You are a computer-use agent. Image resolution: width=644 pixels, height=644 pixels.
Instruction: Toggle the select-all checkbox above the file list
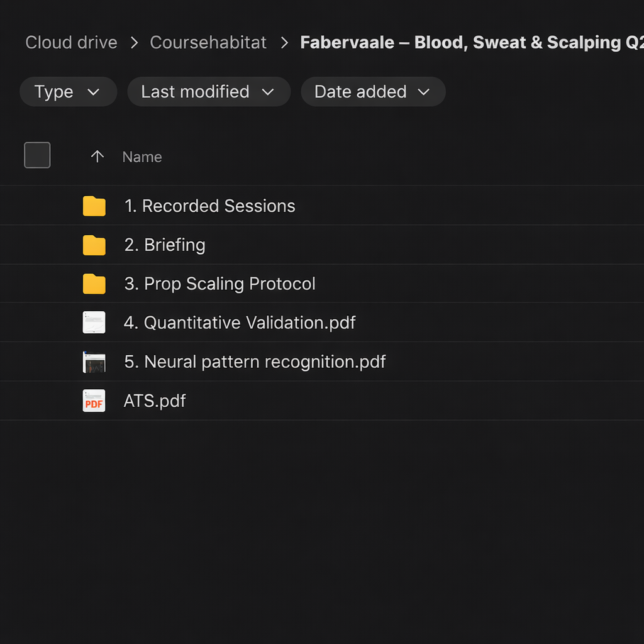[37, 155]
